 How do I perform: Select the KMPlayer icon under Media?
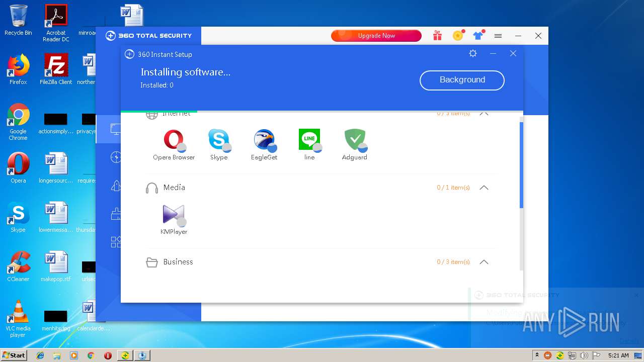(x=174, y=215)
